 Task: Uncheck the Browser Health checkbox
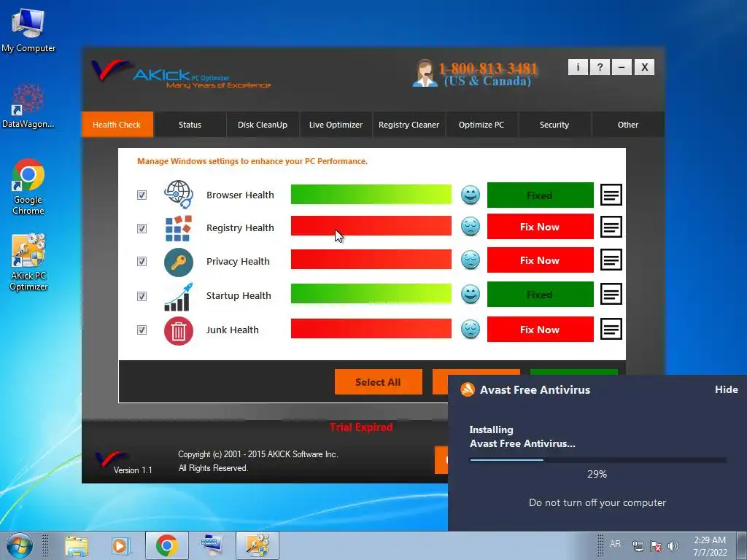(x=142, y=195)
